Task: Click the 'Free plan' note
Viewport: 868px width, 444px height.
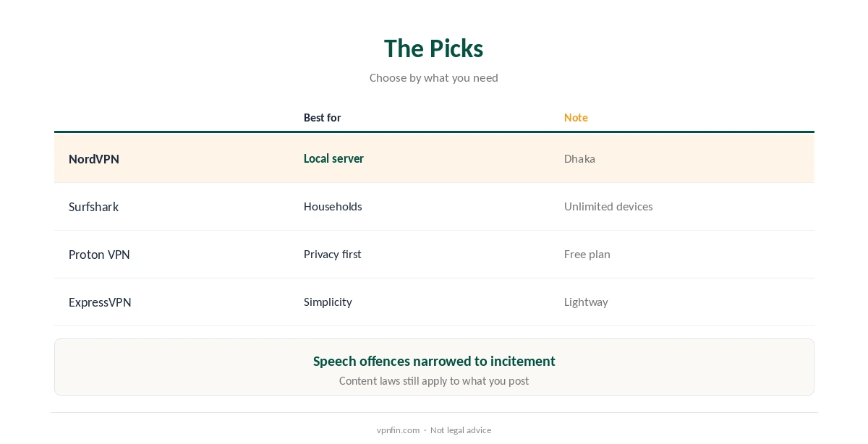Action: (587, 254)
